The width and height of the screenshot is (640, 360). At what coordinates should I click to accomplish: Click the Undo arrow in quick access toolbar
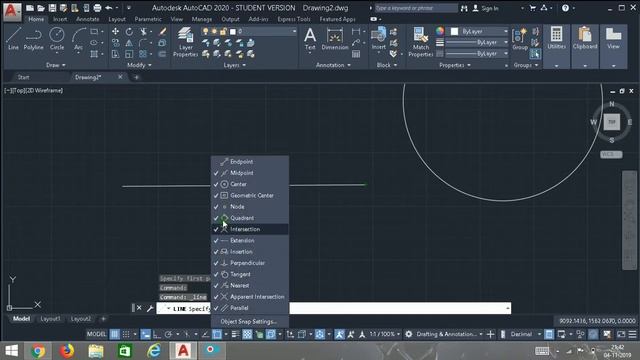click(x=109, y=8)
